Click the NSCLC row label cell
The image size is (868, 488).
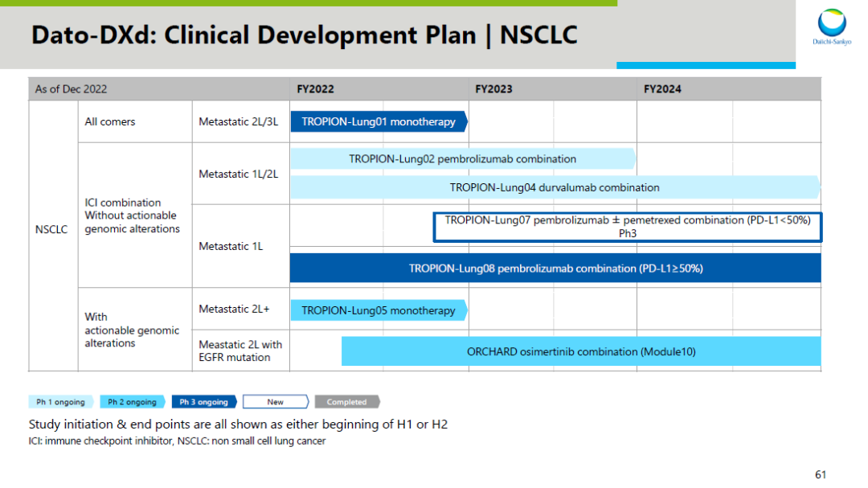click(51, 228)
